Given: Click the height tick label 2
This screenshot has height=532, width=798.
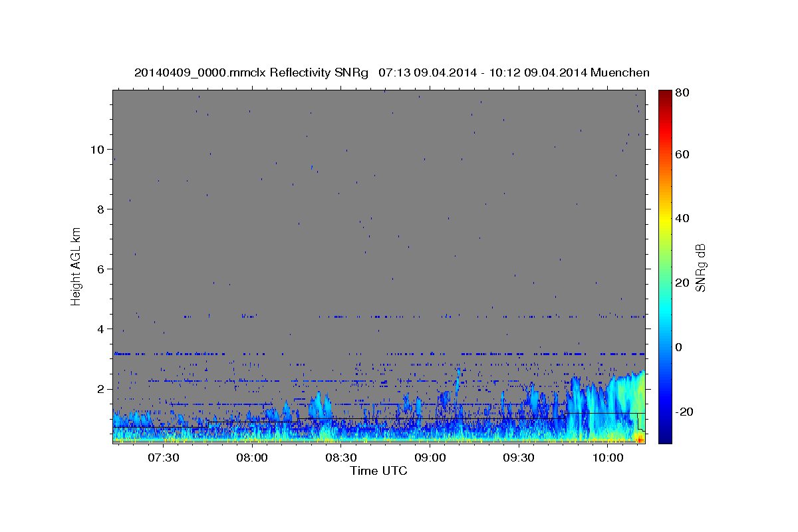Looking at the screenshot, I should (100, 389).
